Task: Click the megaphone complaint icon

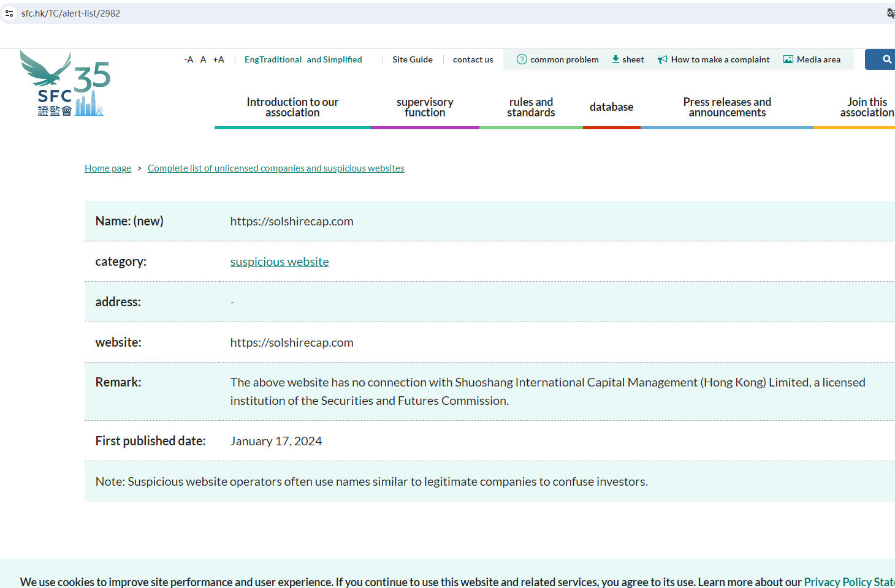Action: [663, 59]
